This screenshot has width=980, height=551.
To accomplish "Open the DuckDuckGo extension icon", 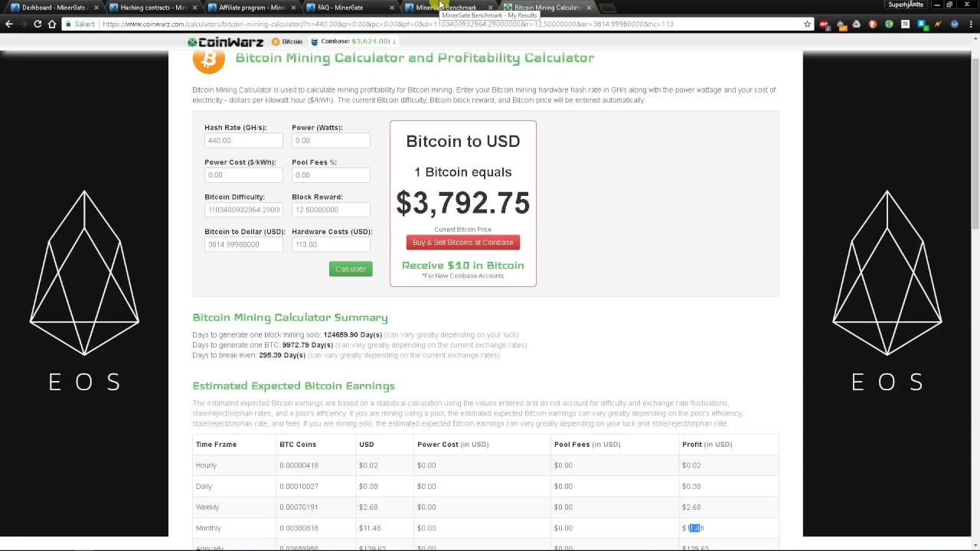I will click(x=873, y=24).
